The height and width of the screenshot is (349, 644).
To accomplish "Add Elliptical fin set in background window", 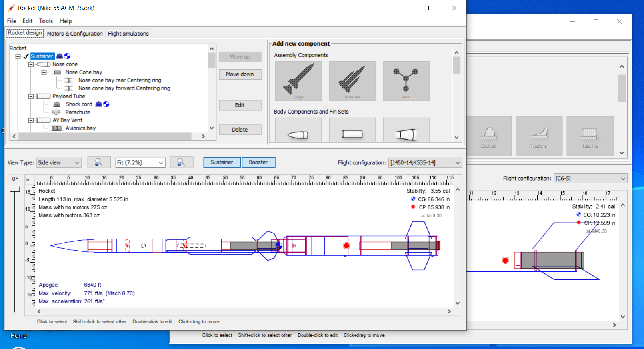I will pyautogui.click(x=488, y=136).
